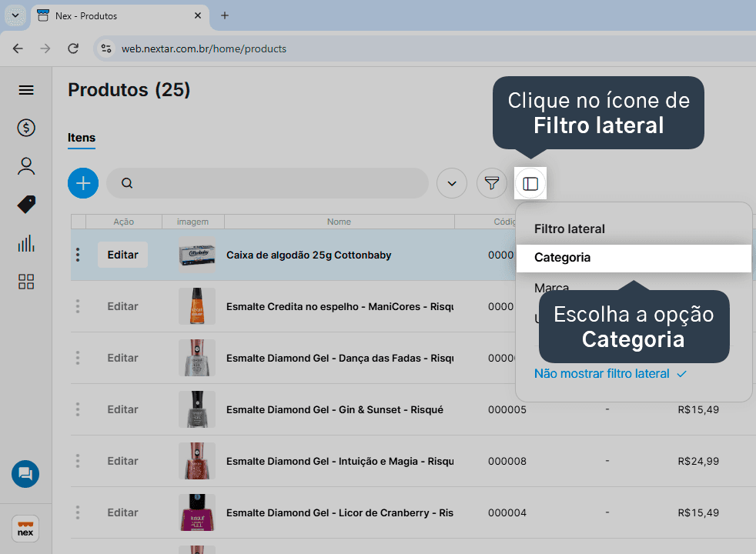Image resolution: width=756 pixels, height=554 pixels.
Task: Open row options dots for Caixa de algodão
Action: point(78,255)
